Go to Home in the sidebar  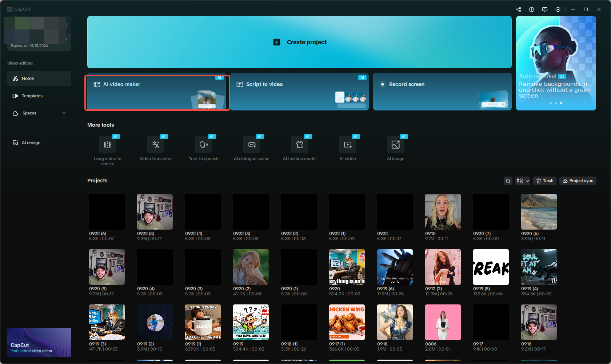click(x=39, y=78)
